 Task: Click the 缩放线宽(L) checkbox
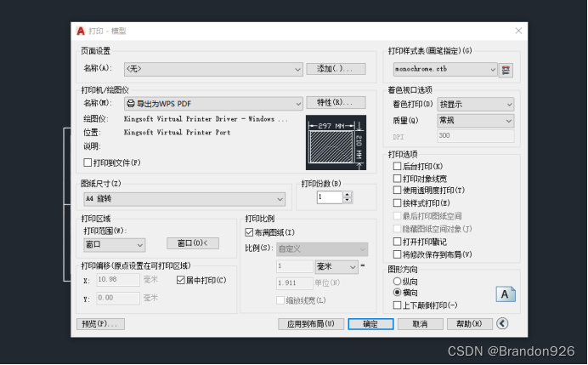280,300
